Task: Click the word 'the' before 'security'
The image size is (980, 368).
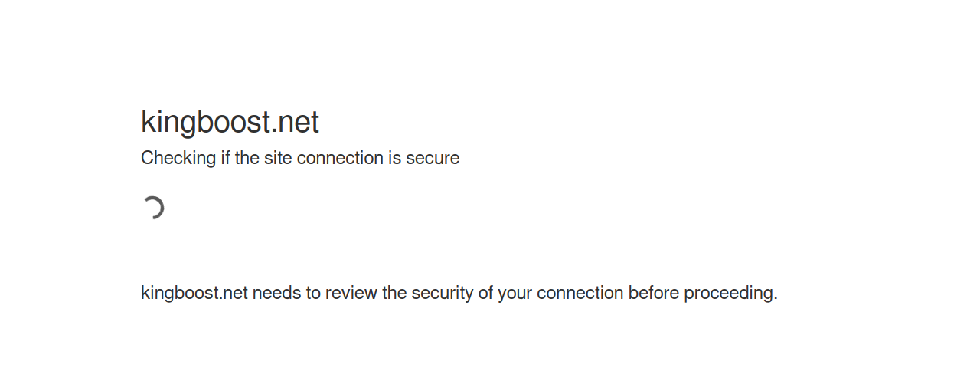Action: (x=394, y=294)
